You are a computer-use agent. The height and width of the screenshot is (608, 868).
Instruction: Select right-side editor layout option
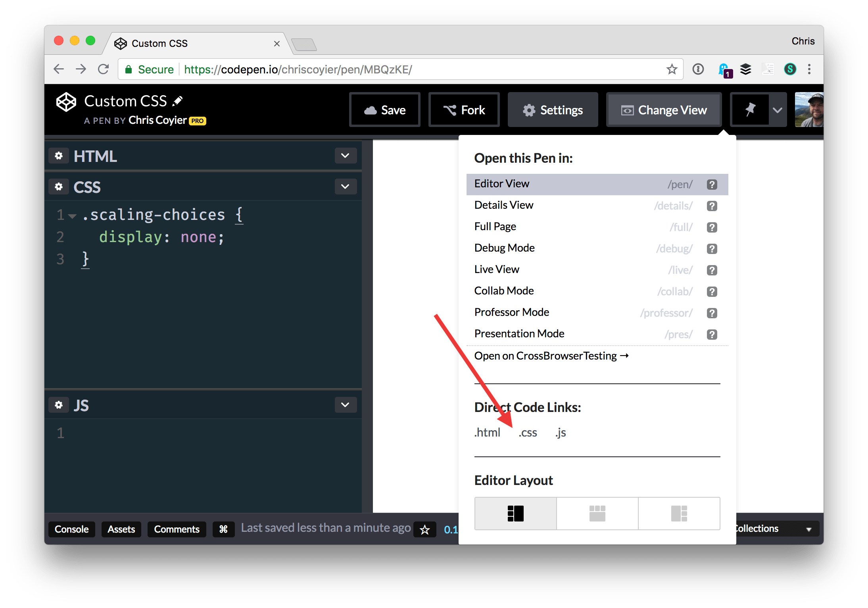click(x=679, y=514)
